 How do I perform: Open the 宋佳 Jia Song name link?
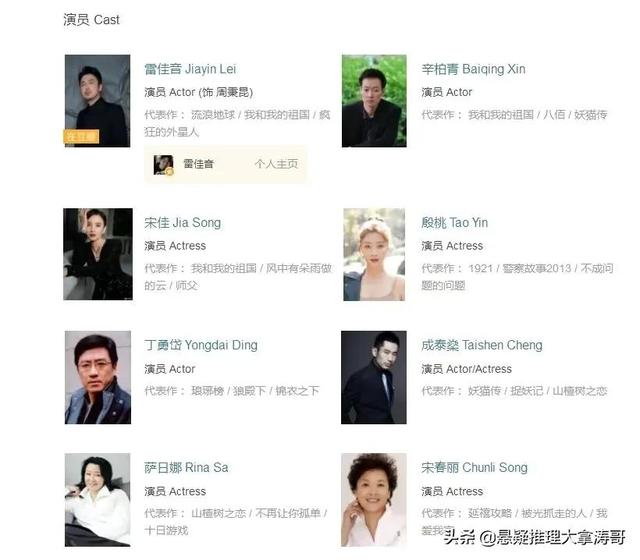[x=182, y=223]
